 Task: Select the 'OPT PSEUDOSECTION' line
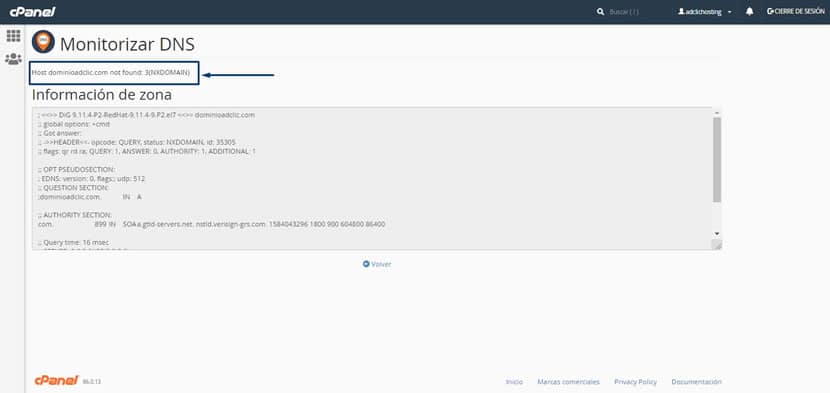[76, 169]
